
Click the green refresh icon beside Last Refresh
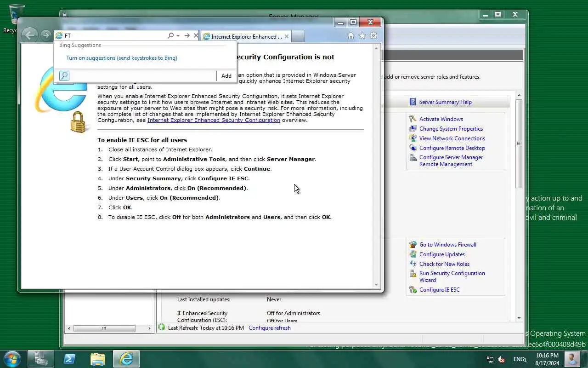coord(161,328)
